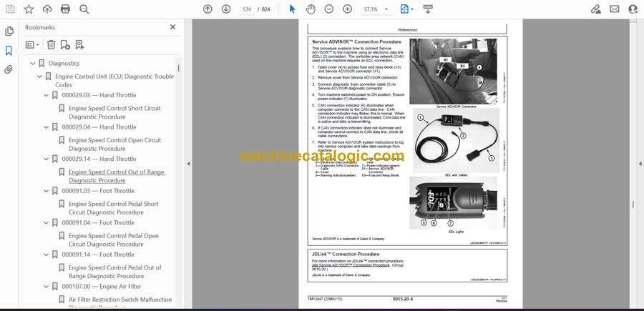The image size is (644, 311).
Task: Zoom in with the plus icon
Action: coord(348,9)
